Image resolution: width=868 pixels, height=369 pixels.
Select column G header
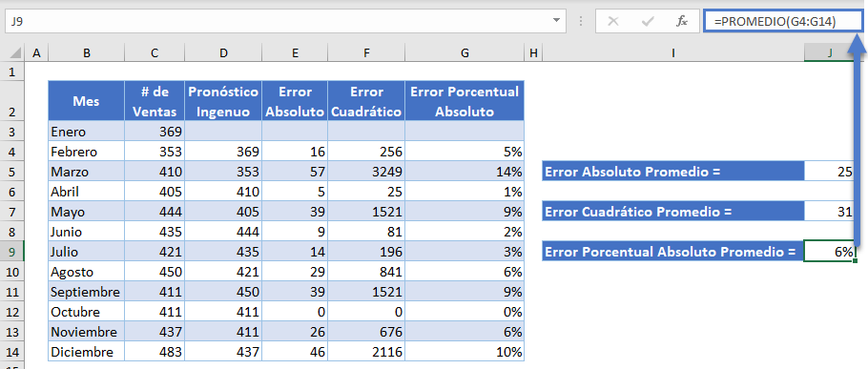465,53
